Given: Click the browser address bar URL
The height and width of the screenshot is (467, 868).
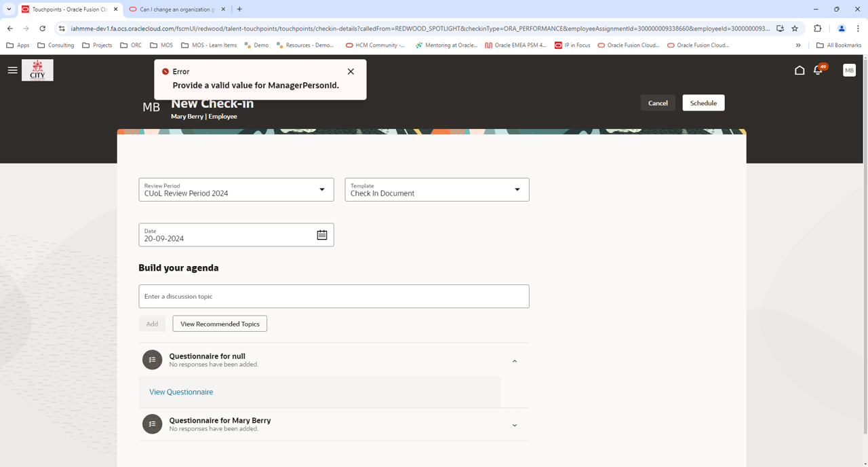Looking at the screenshot, I should (420, 29).
